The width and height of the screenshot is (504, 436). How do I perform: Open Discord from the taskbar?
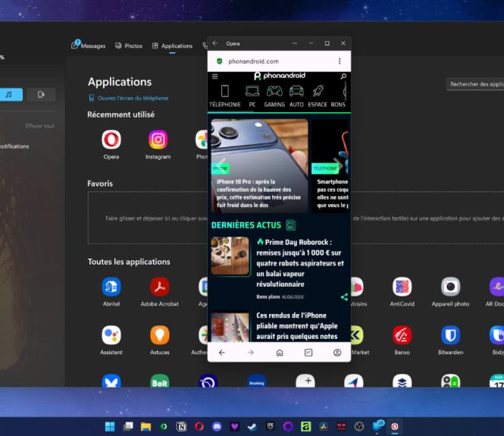[x=217, y=427]
